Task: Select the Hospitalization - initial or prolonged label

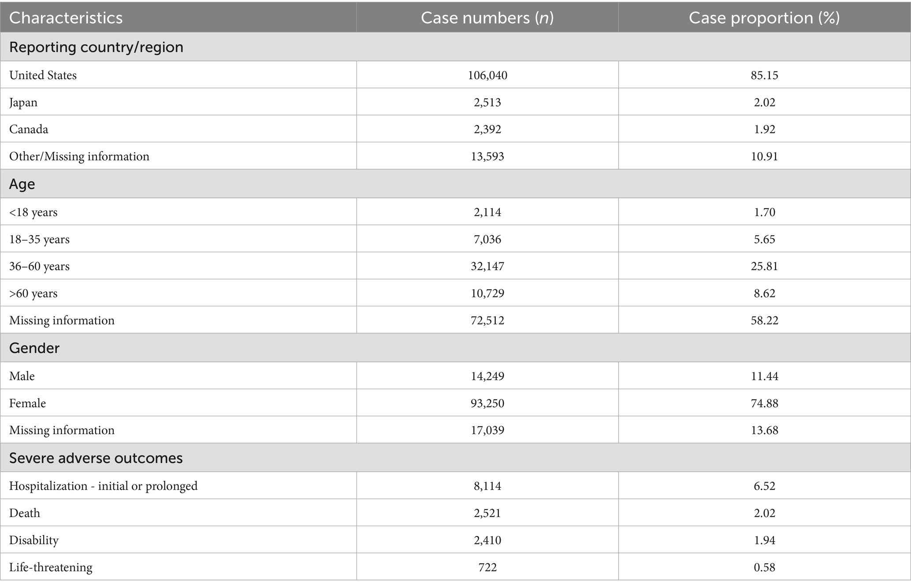Action: [x=104, y=486]
